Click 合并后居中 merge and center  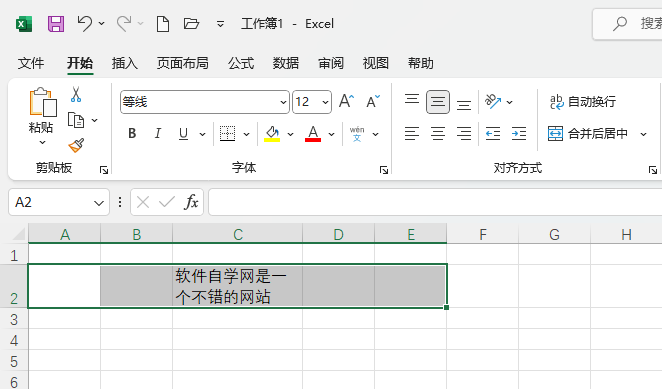(x=588, y=134)
